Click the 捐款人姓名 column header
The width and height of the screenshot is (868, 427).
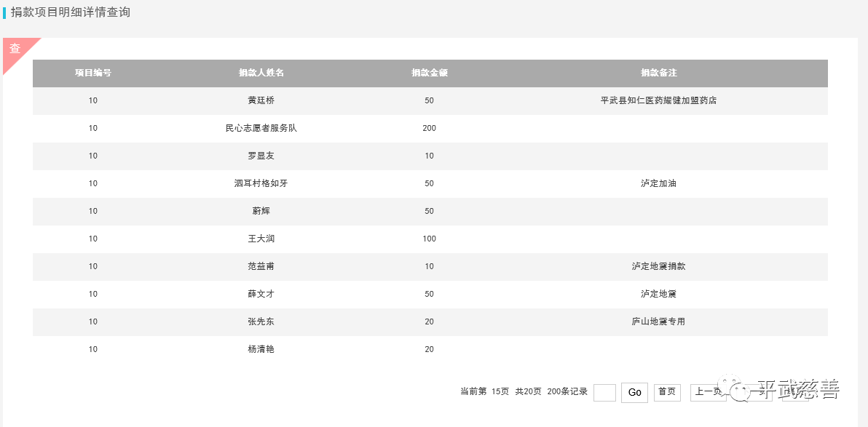click(261, 73)
